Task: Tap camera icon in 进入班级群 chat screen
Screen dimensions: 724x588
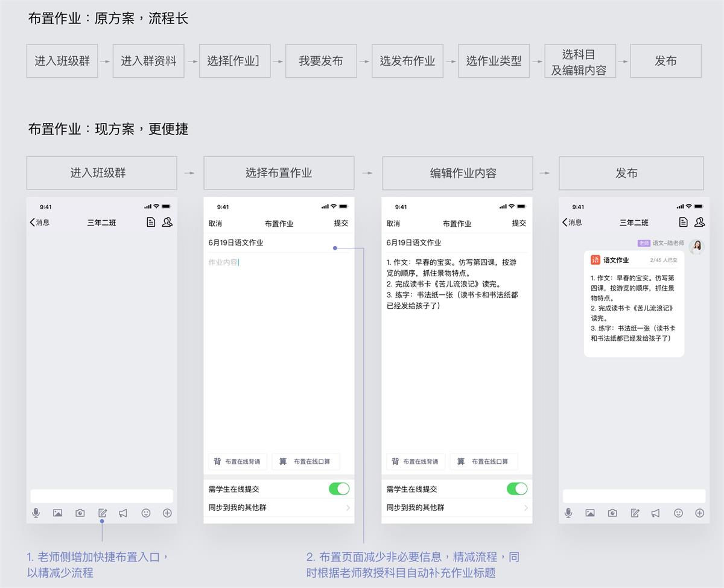Action: point(80,513)
